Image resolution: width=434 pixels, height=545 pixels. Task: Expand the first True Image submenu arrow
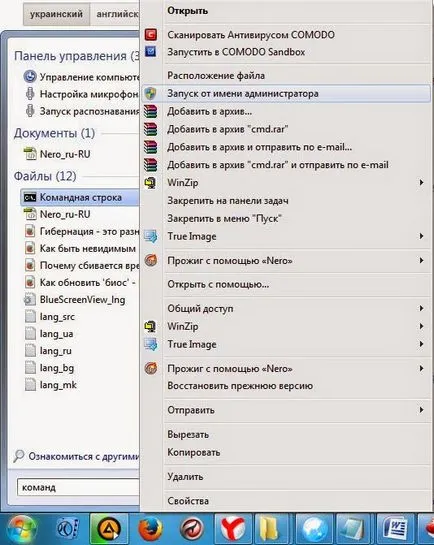[x=421, y=236]
